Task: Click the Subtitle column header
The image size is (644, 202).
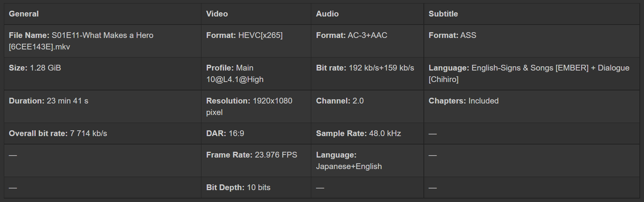Action: point(443,14)
